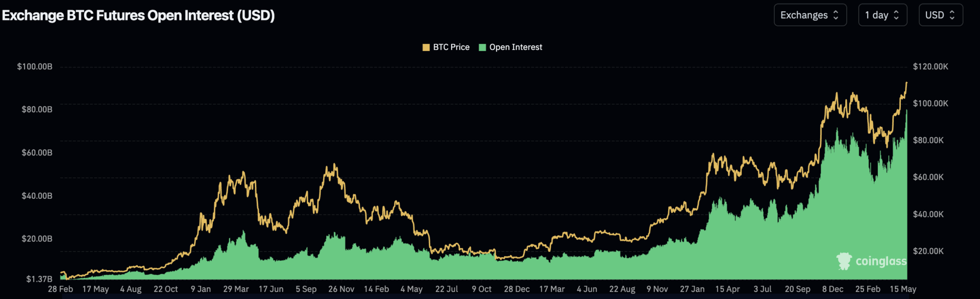Click the chart title Exchange BTC Futures Open Interest
The height and width of the screenshot is (299, 980).
pyautogui.click(x=138, y=15)
